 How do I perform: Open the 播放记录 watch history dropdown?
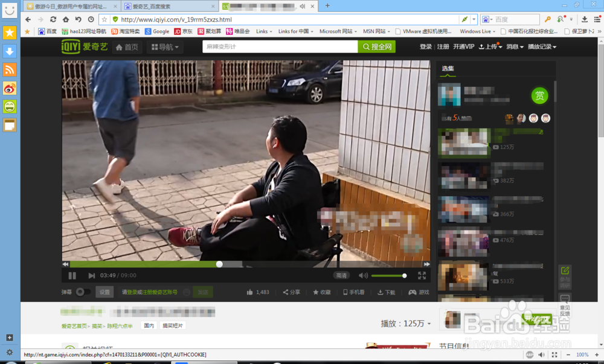[542, 46]
